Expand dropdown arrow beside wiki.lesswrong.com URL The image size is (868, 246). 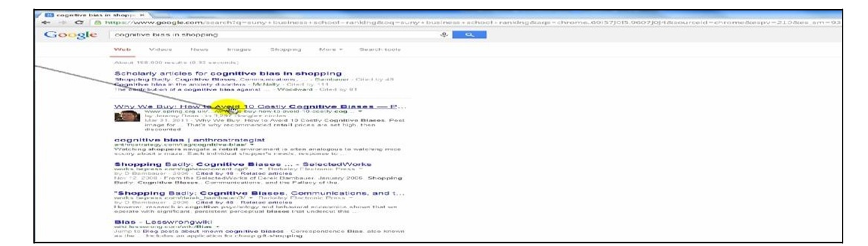tap(217, 227)
